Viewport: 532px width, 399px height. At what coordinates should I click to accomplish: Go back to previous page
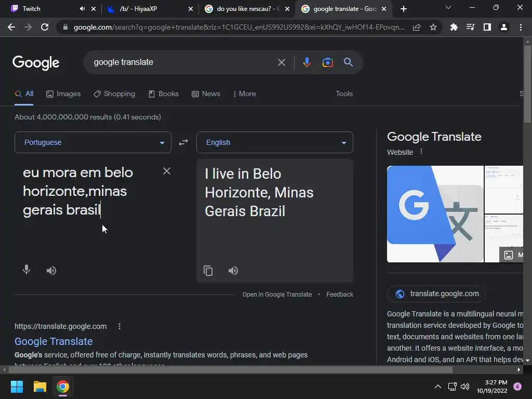coord(11,27)
